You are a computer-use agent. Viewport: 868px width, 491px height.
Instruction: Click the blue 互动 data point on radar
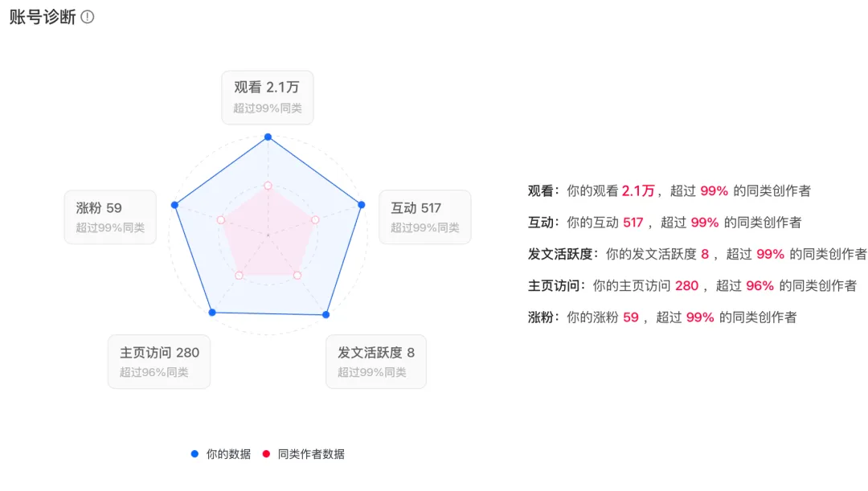(x=361, y=204)
